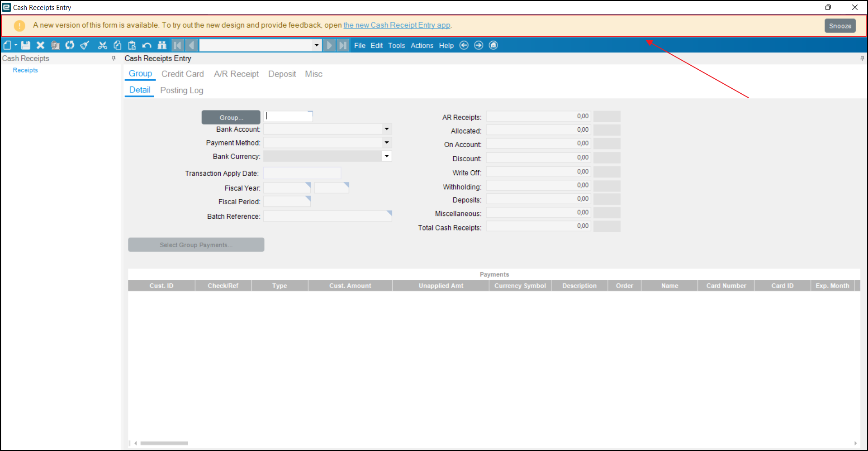Click the Clear broom toolbar icon

pos(85,45)
